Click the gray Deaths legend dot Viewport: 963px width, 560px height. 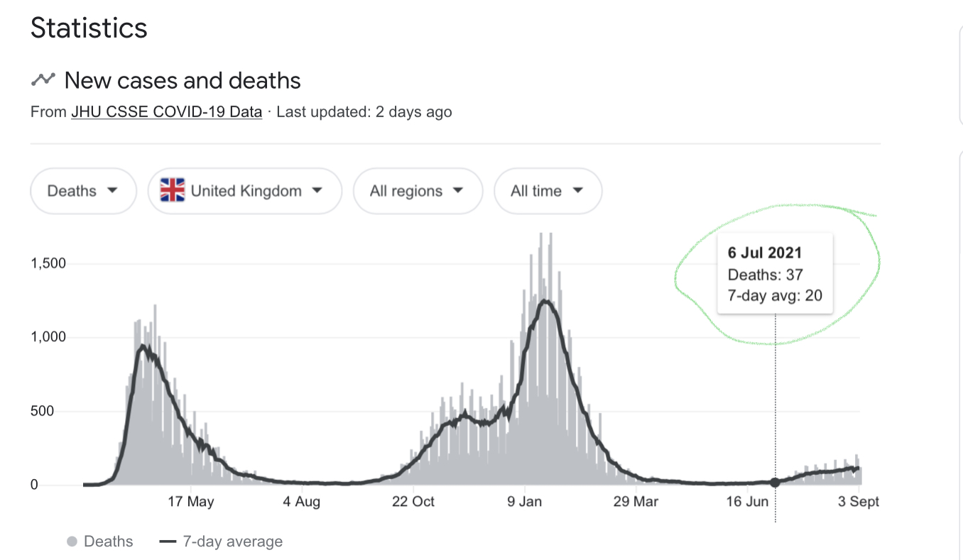tap(72, 542)
